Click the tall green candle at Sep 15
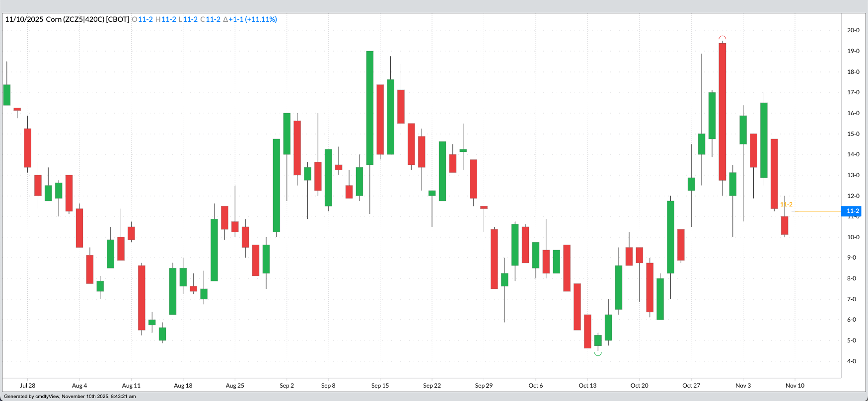 (369, 108)
